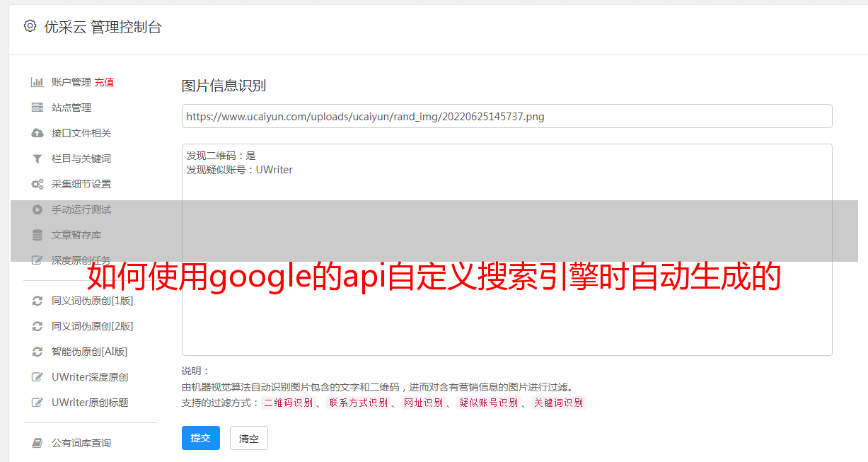Select UWriter深度原创 in sidebar
The width and height of the screenshot is (868, 462).
90,377
